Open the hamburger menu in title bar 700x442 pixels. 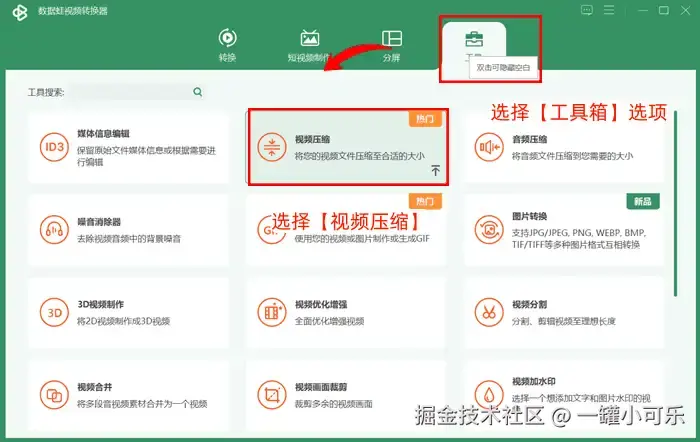609,10
